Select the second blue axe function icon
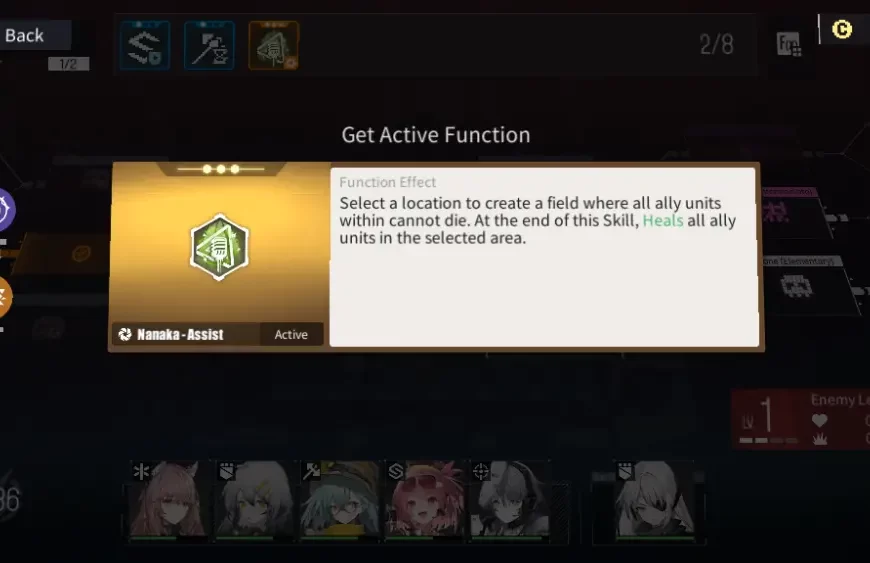The image size is (870, 563). 209,45
